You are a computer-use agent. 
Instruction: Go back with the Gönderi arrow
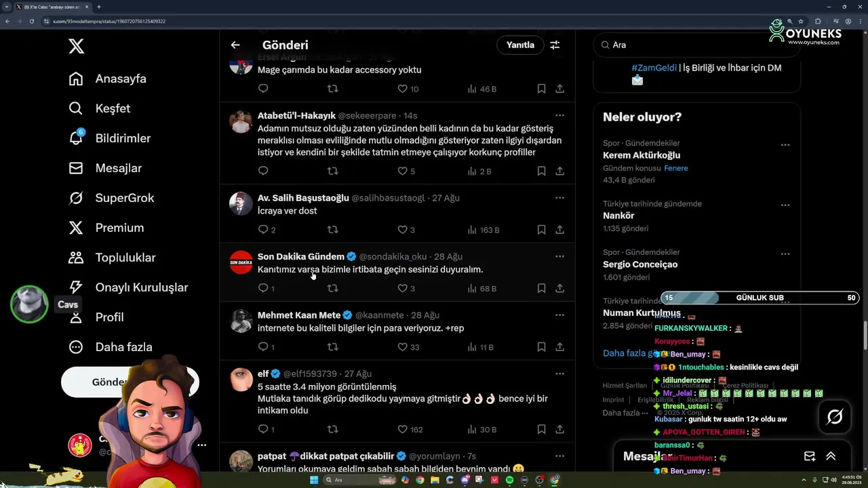click(x=235, y=45)
